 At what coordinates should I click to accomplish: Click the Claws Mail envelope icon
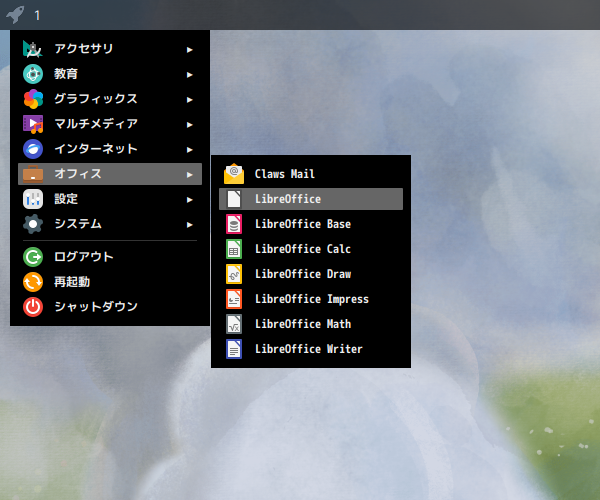click(x=234, y=174)
